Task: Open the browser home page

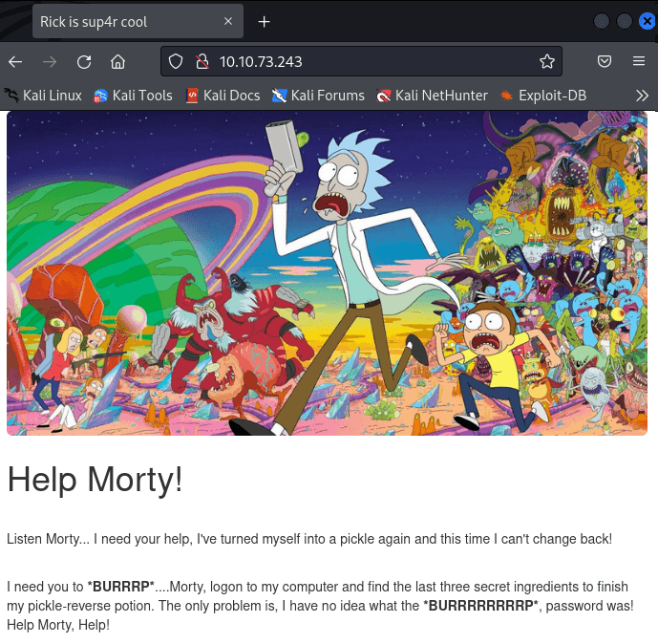Action: 117,62
